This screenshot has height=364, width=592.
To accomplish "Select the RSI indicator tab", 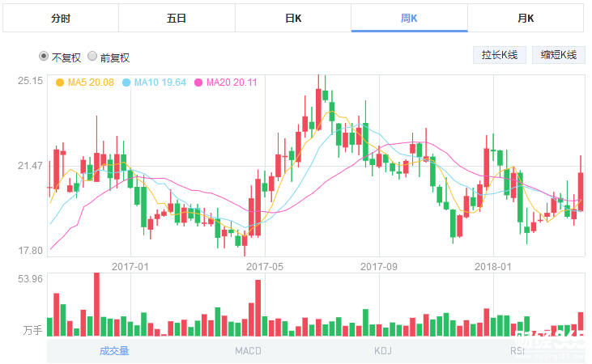I will (517, 350).
